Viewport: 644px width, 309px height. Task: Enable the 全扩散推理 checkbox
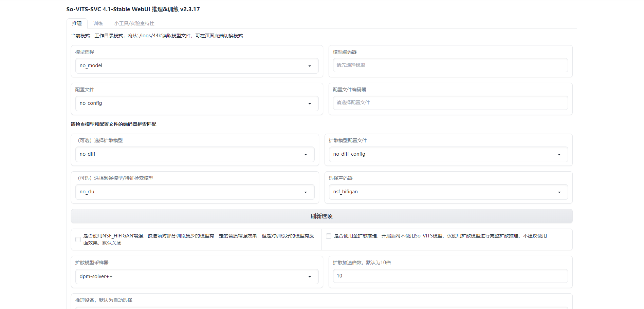click(x=329, y=236)
